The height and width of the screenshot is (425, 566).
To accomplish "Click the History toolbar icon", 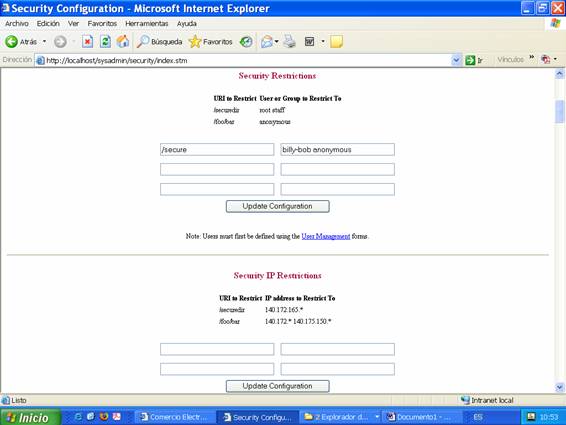I will tap(246, 42).
